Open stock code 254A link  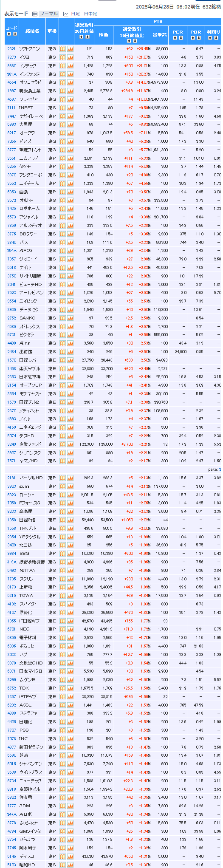pos(11,250)
